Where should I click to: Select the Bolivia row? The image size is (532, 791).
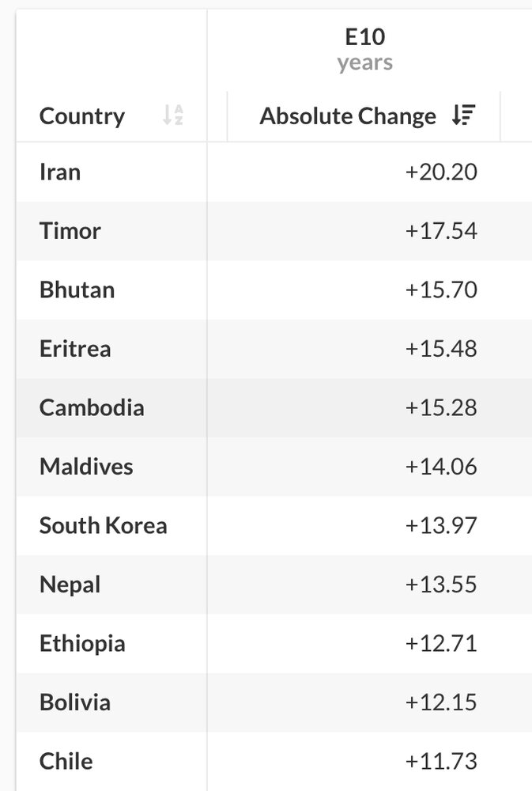(274, 702)
